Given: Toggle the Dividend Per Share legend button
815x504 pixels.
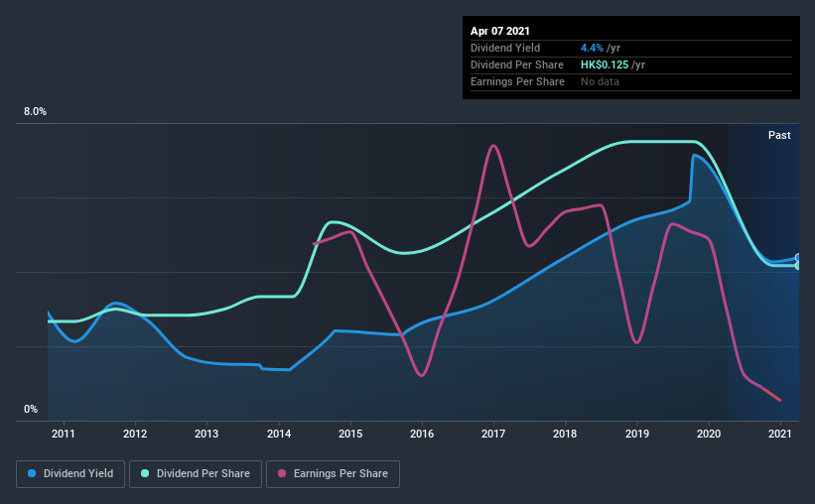Looking at the screenshot, I should (x=196, y=474).
